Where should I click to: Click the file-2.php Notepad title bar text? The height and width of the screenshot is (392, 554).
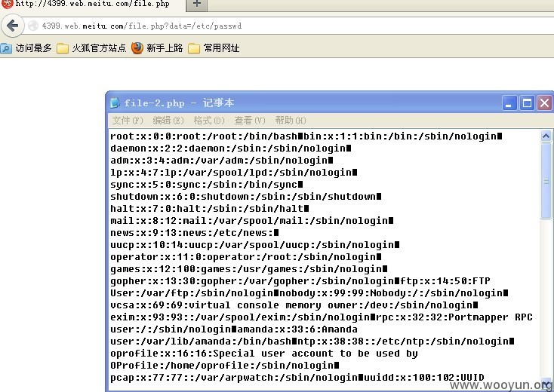tap(179, 103)
